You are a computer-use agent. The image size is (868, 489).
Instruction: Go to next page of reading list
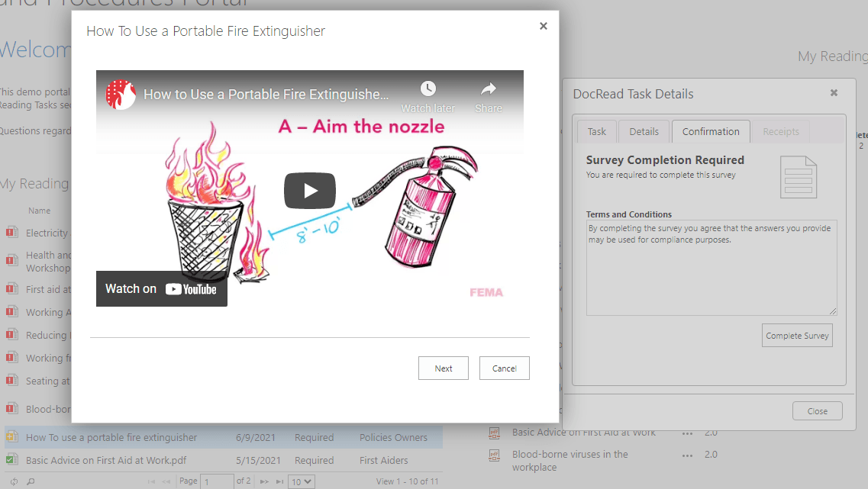264,481
